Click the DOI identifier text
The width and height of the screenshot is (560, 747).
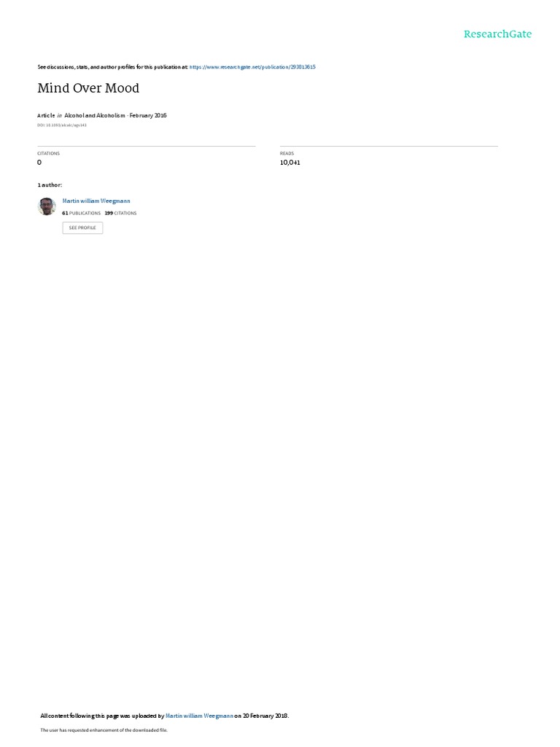[x=62, y=125]
